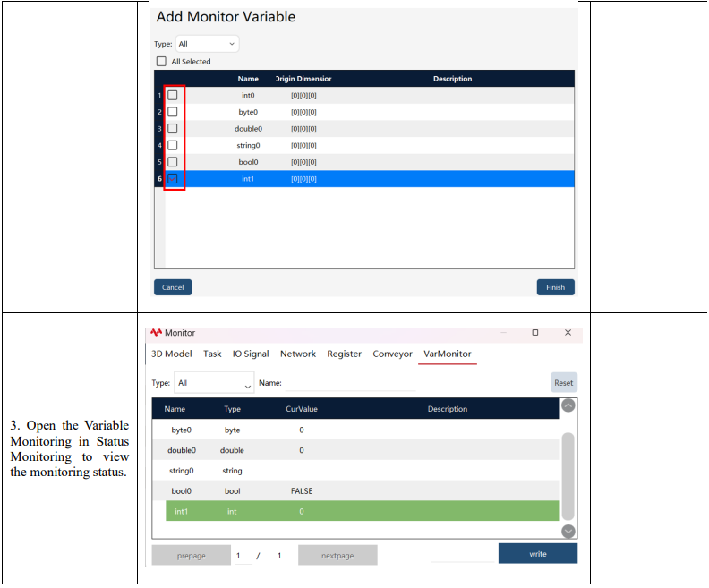Switch to the IO Signal tab
The width and height of the screenshot is (709, 588).
pos(251,354)
